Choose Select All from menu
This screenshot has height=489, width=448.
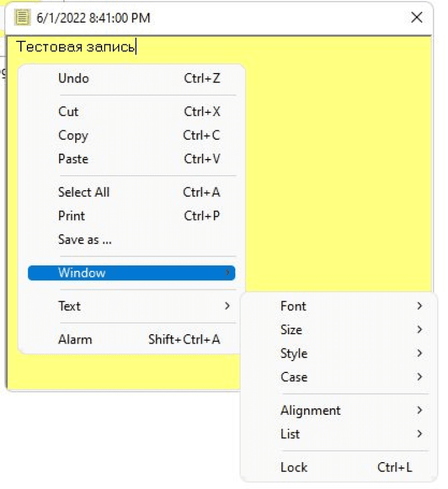(84, 192)
